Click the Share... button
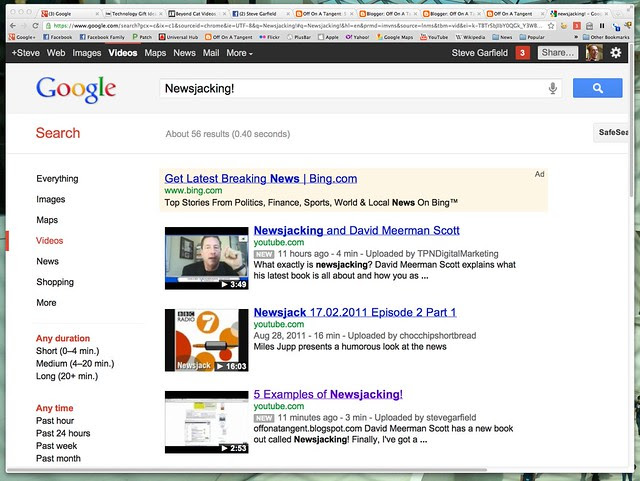Image resolution: width=640 pixels, height=481 pixels. point(558,53)
